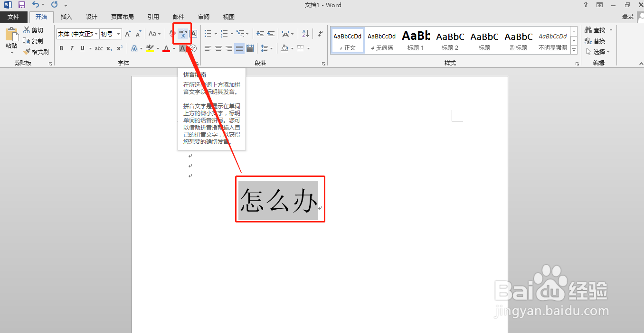Image resolution: width=644 pixels, height=333 pixels.
Task: Click the Subscript icon
Action: coord(109,48)
